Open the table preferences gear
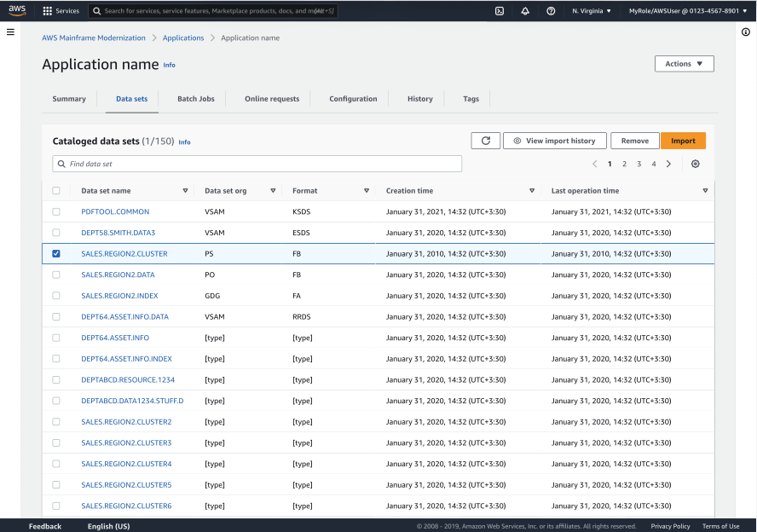Screen dimensions: 757x532 click(x=696, y=164)
